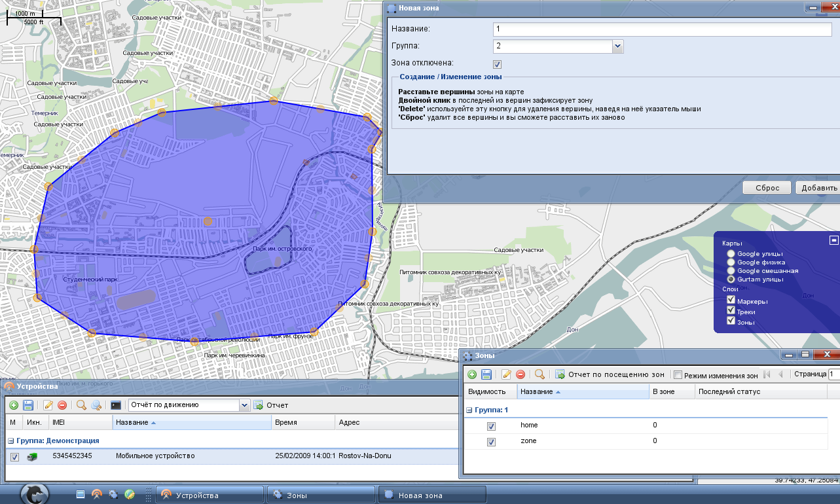This screenshot has height=504, width=840.
Task: Click the green truck icon of Мобильное устройство
Action: pyautogui.click(x=32, y=456)
